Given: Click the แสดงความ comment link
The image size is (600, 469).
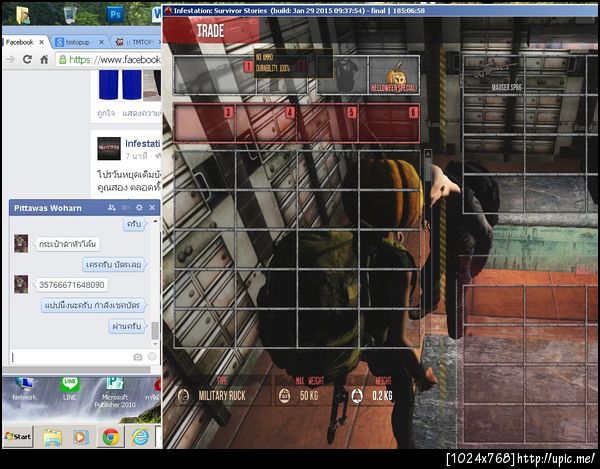Looking at the screenshot, I should tap(142, 114).
